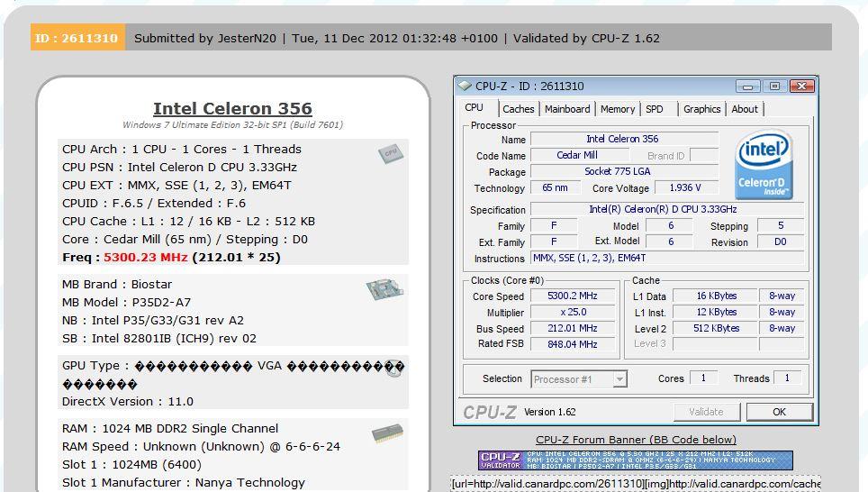
Task: Click the Threads count field
Action: pos(787,378)
